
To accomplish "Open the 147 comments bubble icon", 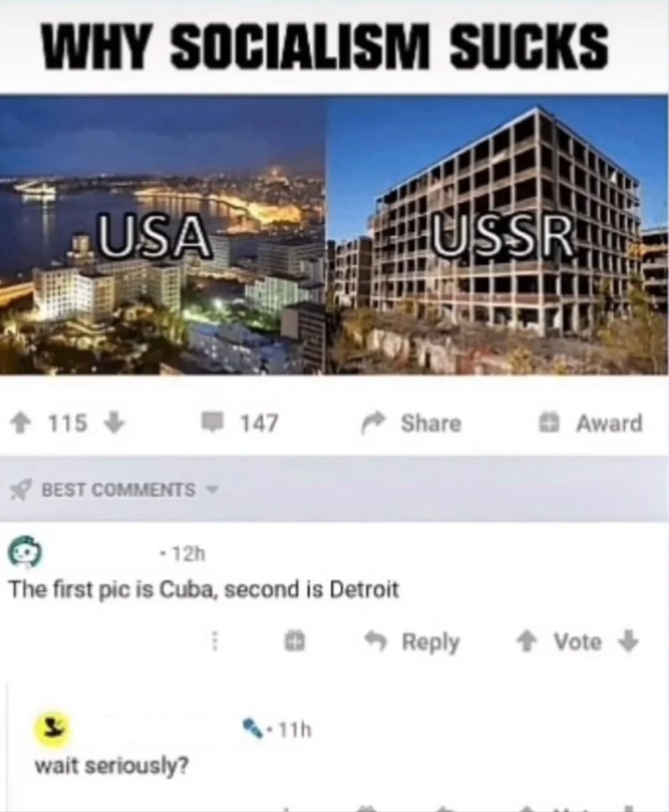I will tap(213, 422).
